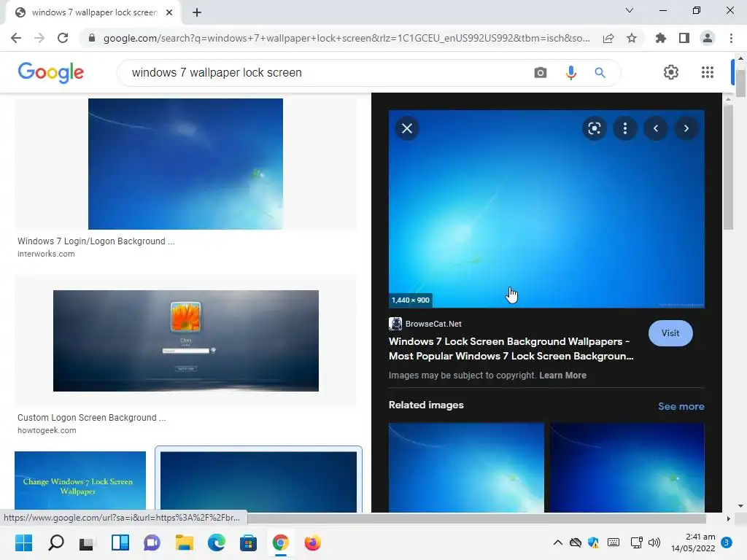Image resolution: width=747 pixels, height=560 pixels.
Task: Open the selected dark blue wallpaper thumbnail
Action: coord(259,481)
